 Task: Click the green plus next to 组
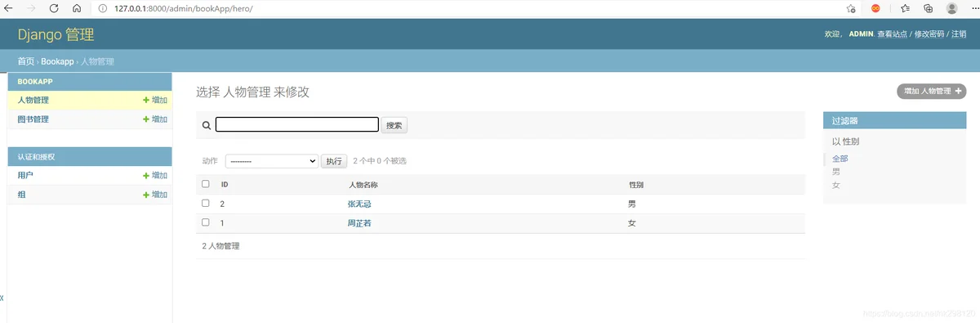pos(146,195)
